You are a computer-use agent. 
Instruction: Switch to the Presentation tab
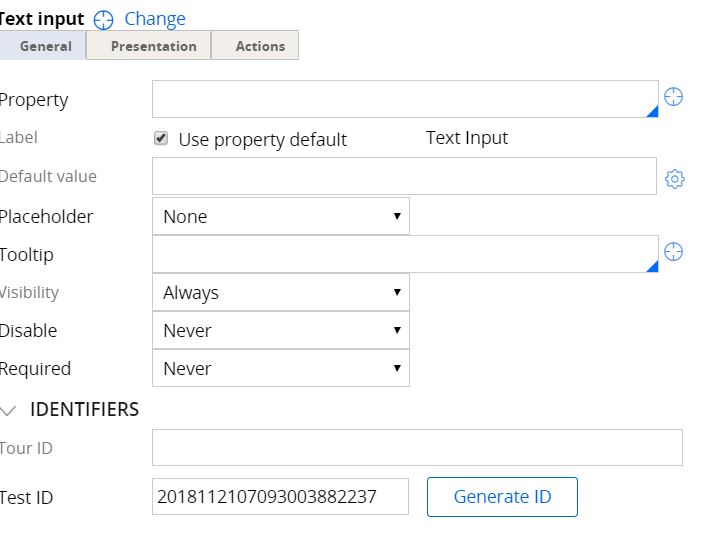[153, 46]
